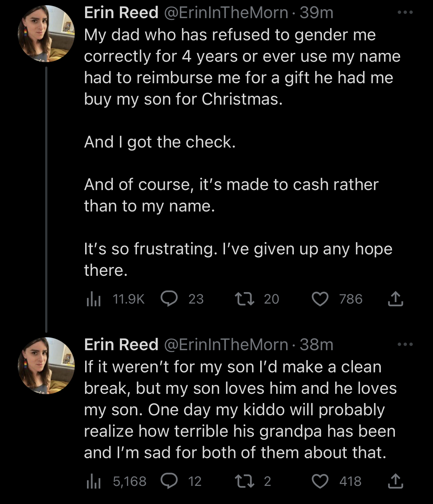The image size is (433, 504).
Task: Open @ErinInTheMorn handle on the second tweet
Action: point(225,345)
